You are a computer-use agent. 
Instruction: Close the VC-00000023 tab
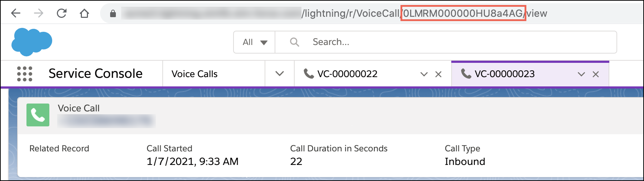[x=596, y=74]
